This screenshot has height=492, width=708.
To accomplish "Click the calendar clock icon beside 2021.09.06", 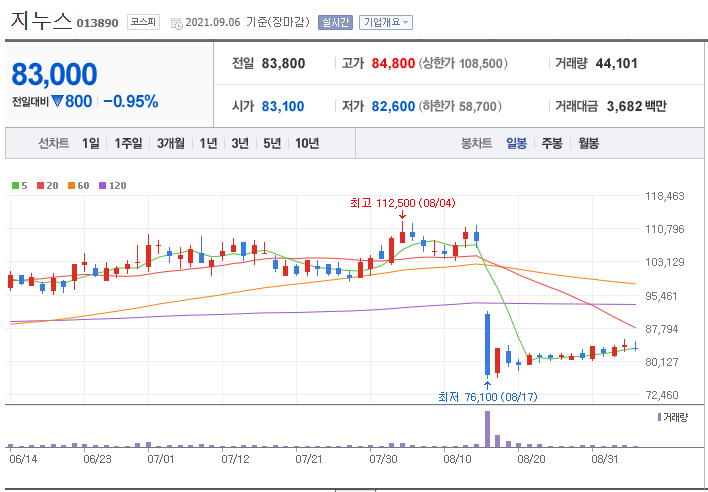I will pyautogui.click(x=177, y=23).
